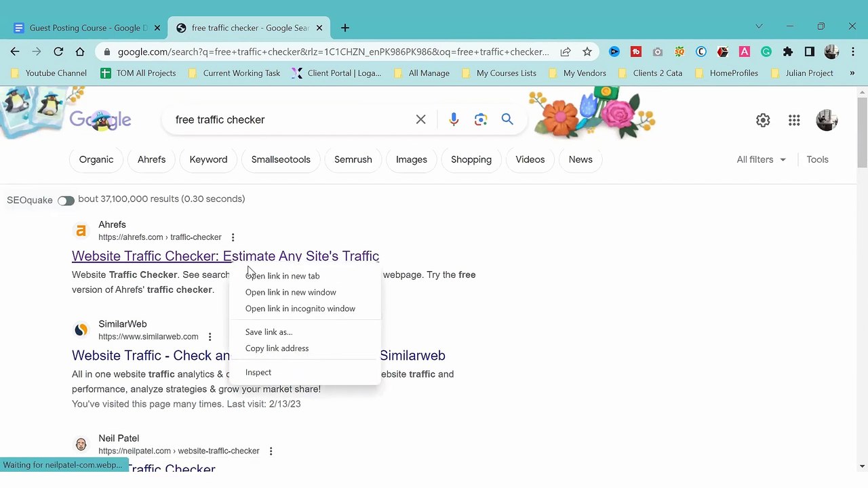Select 'Inspect' from the context menu
The height and width of the screenshot is (488, 868).
pyautogui.click(x=305, y=372)
